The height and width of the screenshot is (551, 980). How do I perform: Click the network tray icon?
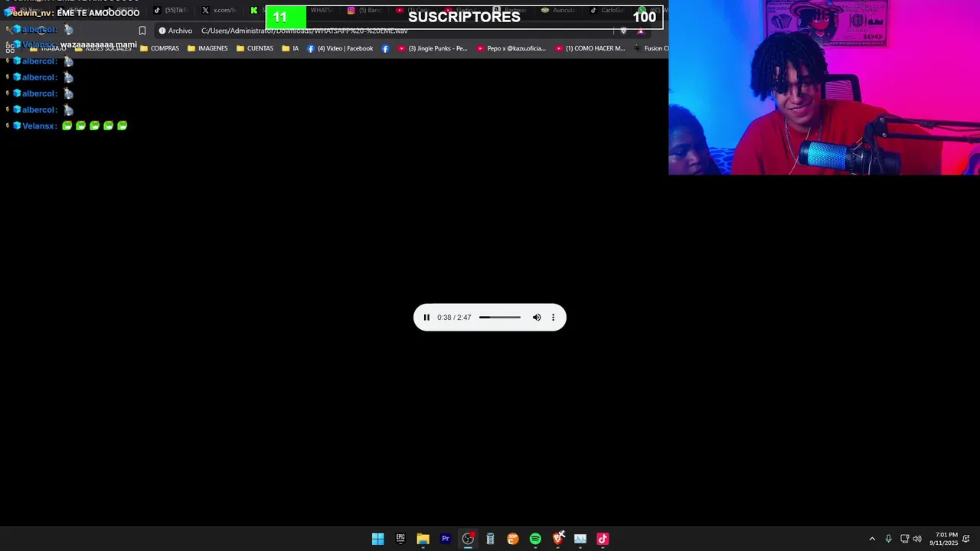pyautogui.click(x=904, y=539)
